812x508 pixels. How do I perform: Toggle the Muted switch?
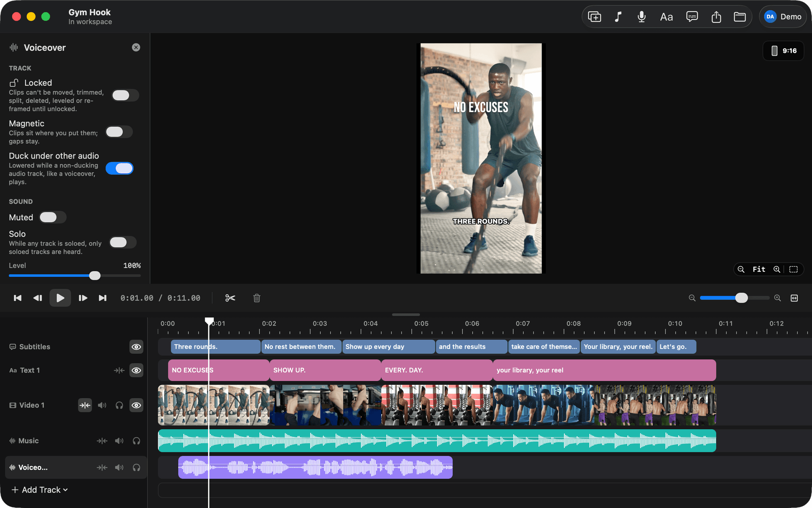[53, 217]
